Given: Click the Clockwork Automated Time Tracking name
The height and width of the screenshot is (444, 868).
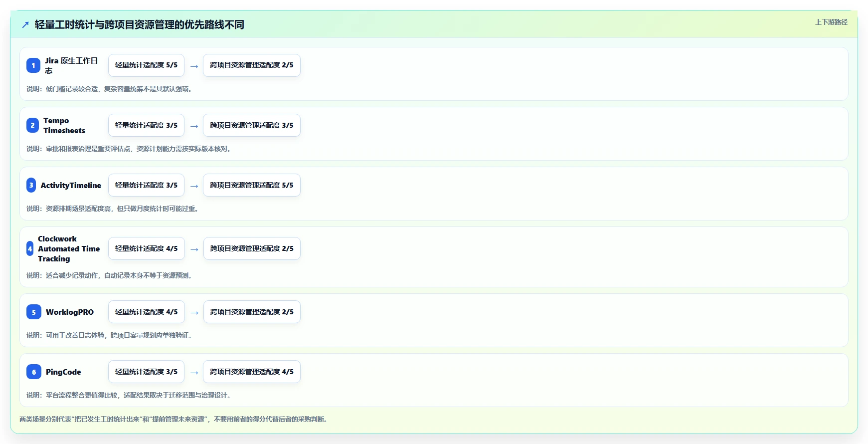Looking at the screenshot, I should [x=69, y=248].
